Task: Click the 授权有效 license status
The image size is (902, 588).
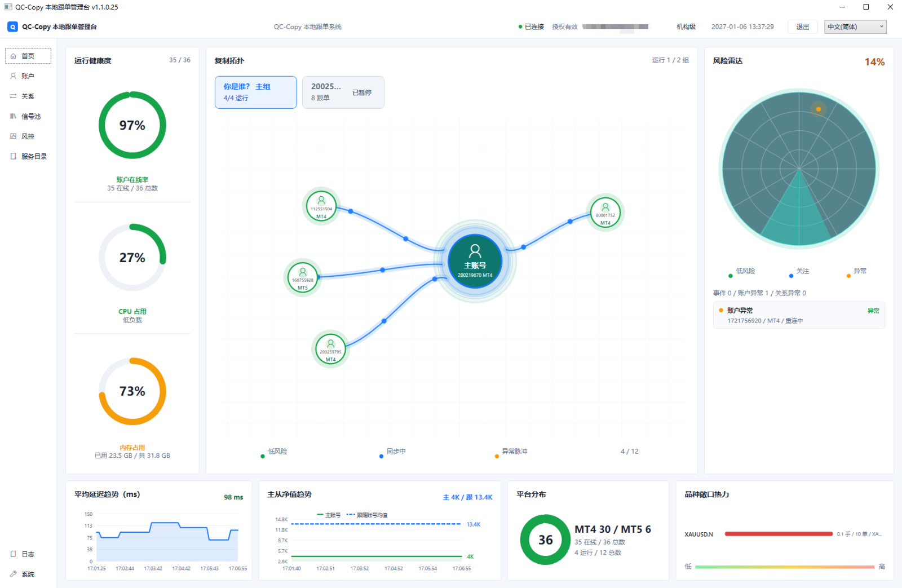Action: coord(565,26)
